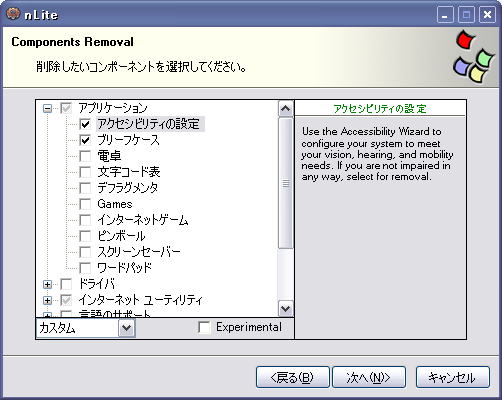Check the ワードパッド checkbox
The height and width of the screenshot is (400, 502).
pos(85,268)
